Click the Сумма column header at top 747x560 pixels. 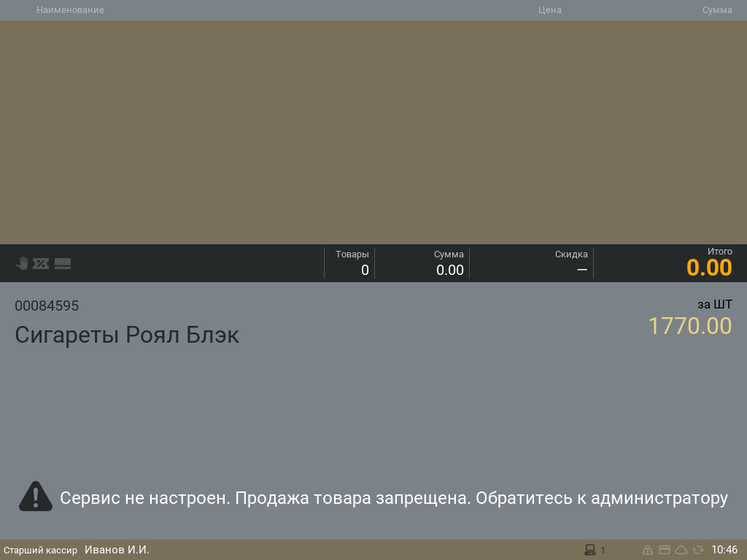(717, 10)
